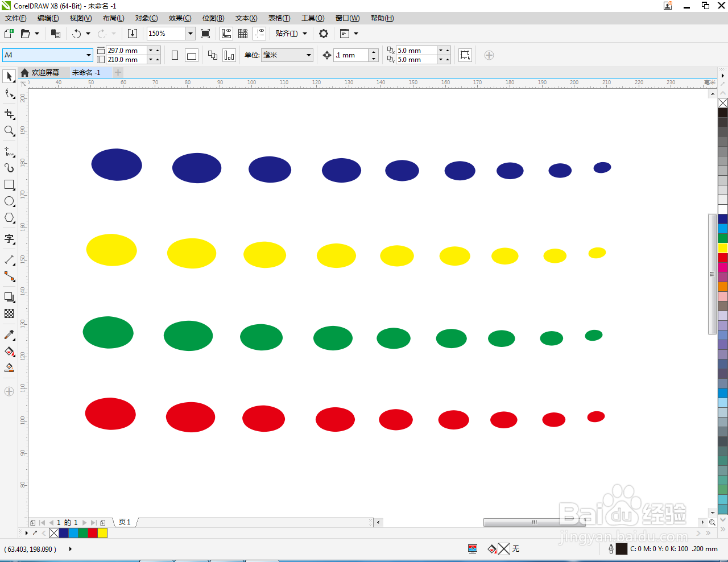Select the Zoom magnifier tool
The height and width of the screenshot is (562, 728).
pyautogui.click(x=9, y=131)
